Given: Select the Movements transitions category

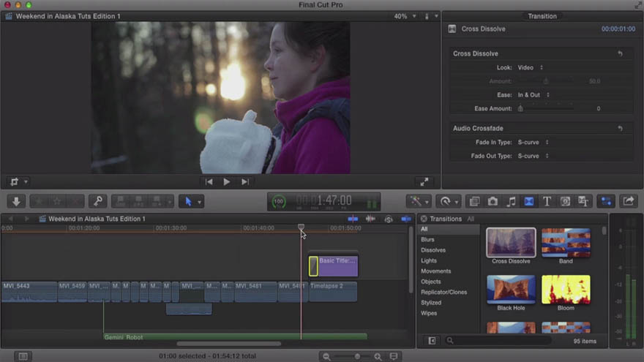Looking at the screenshot, I should click(449, 271).
